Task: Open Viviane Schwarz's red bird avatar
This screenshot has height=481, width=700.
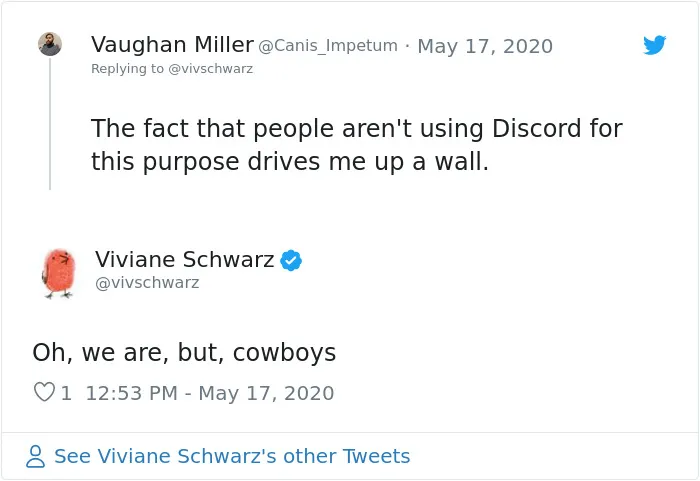Action: pos(58,273)
